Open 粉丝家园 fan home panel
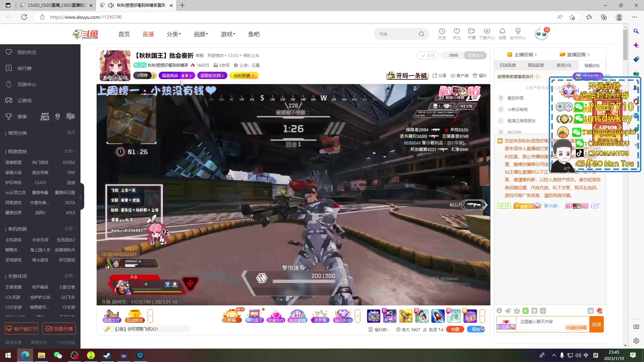Viewport: 644px width, 362px height. (298, 316)
